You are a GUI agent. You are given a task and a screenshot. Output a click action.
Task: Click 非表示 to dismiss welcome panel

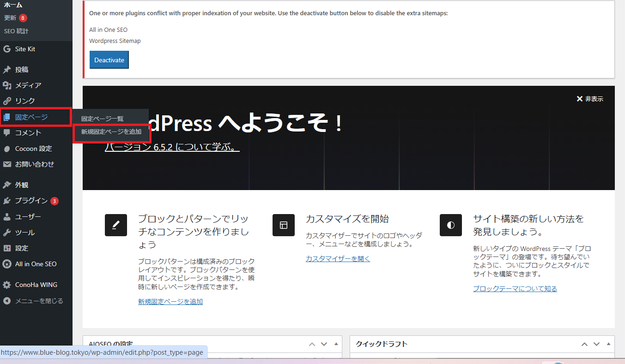(x=594, y=99)
